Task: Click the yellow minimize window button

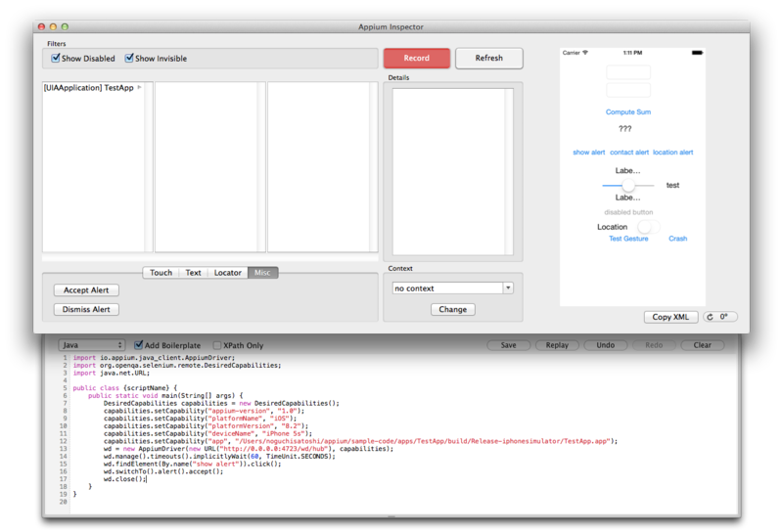Action: click(53, 27)
